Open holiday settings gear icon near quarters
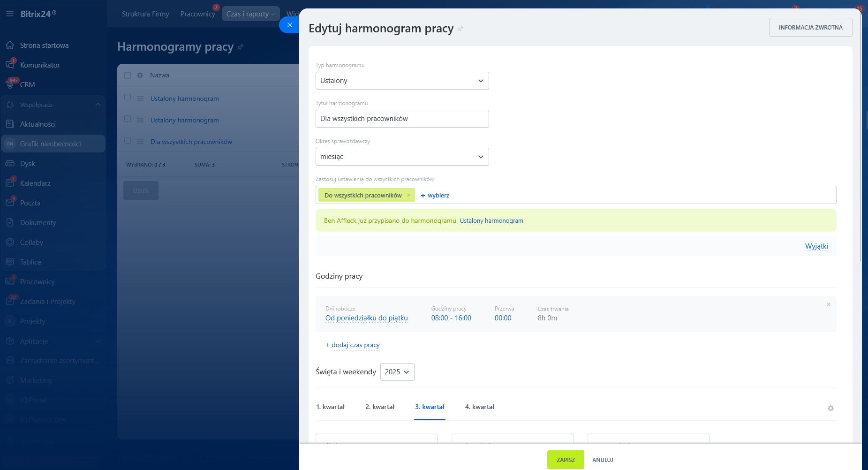The width and height of the screenshot is (868, 470). click(x=830, y=408)
